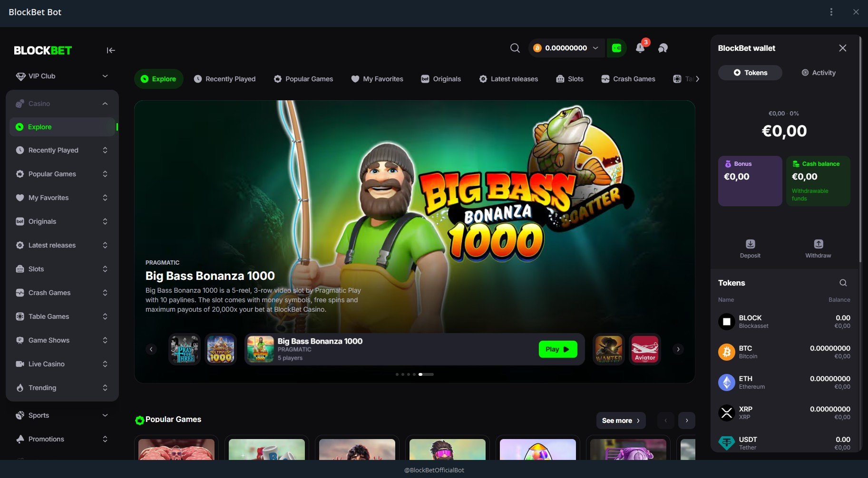The width and height of the screenshot is (868, 478).
Task: Click the Deposit icon in wallet
Action: [750, 244]
